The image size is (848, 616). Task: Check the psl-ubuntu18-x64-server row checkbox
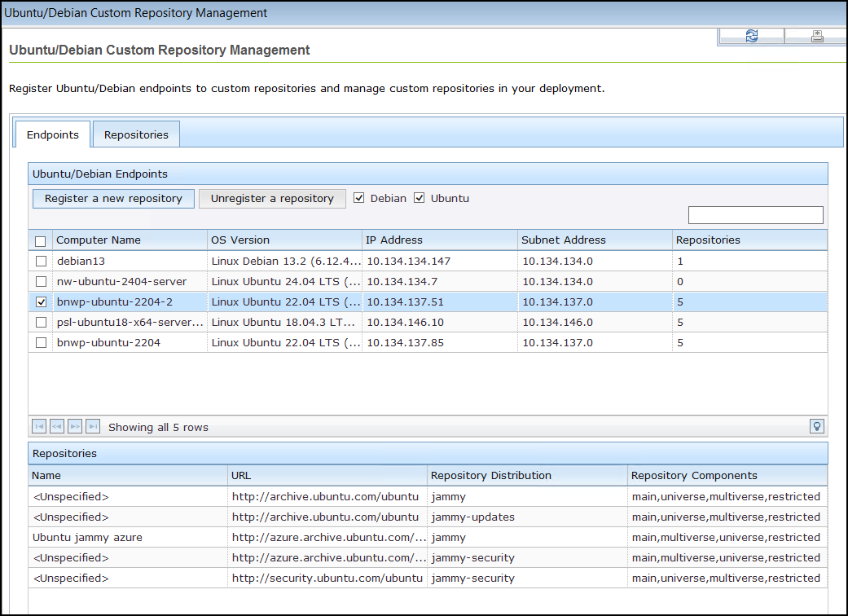click(x=41, y=323)
